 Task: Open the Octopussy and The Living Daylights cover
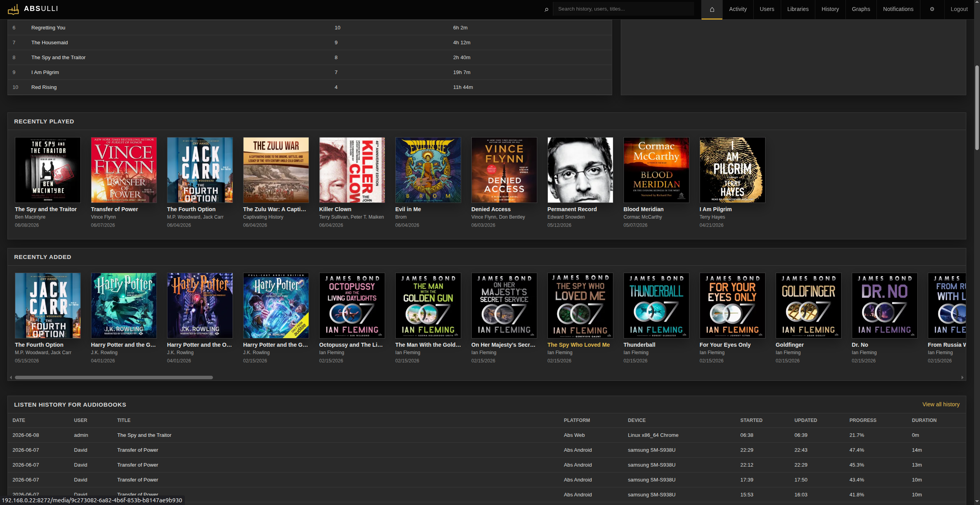pyautogui.click(x=352, y=306)
